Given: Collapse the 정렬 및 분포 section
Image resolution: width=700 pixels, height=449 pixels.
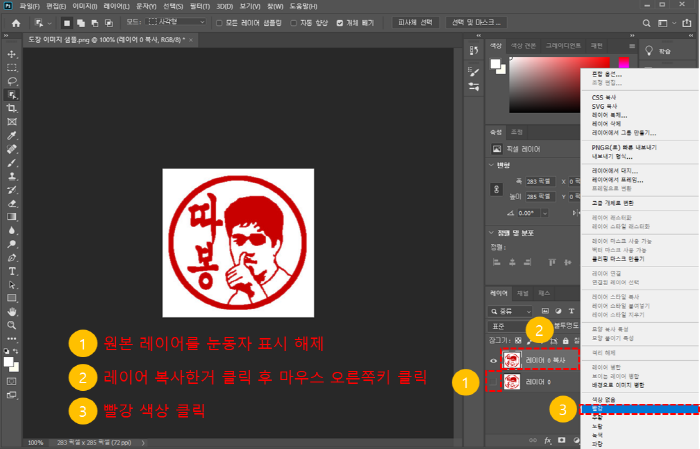Looking at the screenshot, I should [492, 233].
